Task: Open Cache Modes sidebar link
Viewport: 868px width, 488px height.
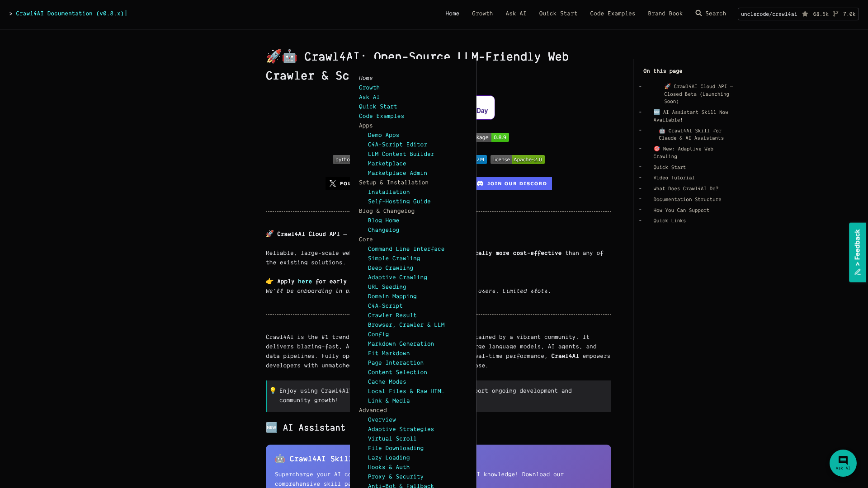Action: [387, 382]
